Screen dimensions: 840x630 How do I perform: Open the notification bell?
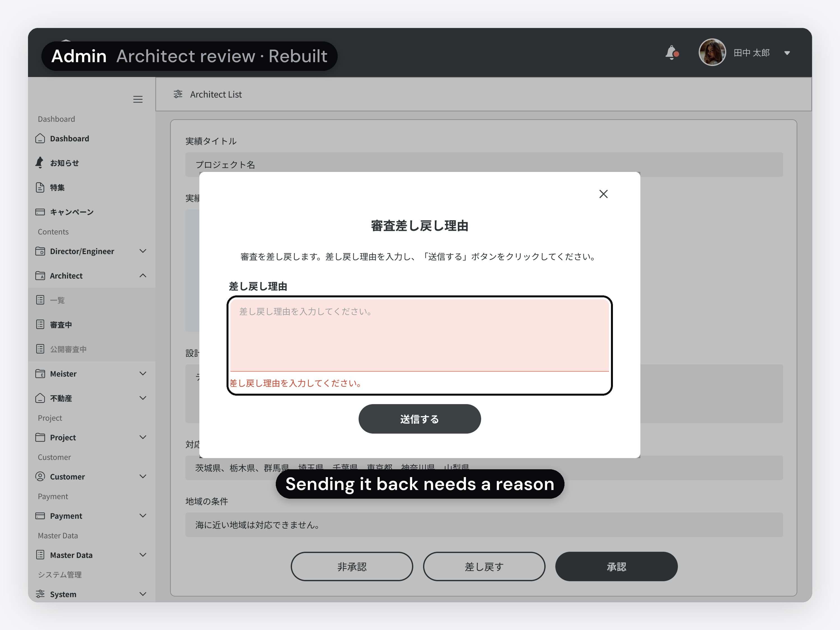(x=671, y=52)
